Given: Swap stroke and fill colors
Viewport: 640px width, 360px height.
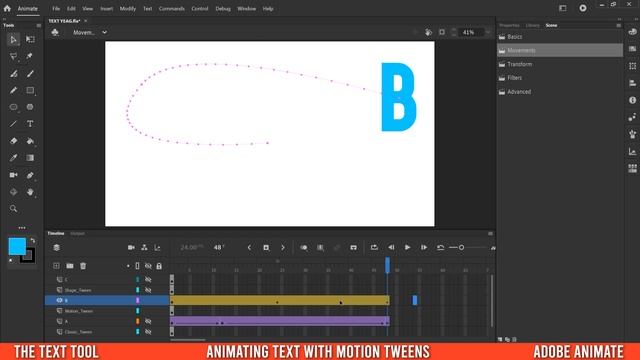Looking at the screenshot, I should tap(33, 240).
